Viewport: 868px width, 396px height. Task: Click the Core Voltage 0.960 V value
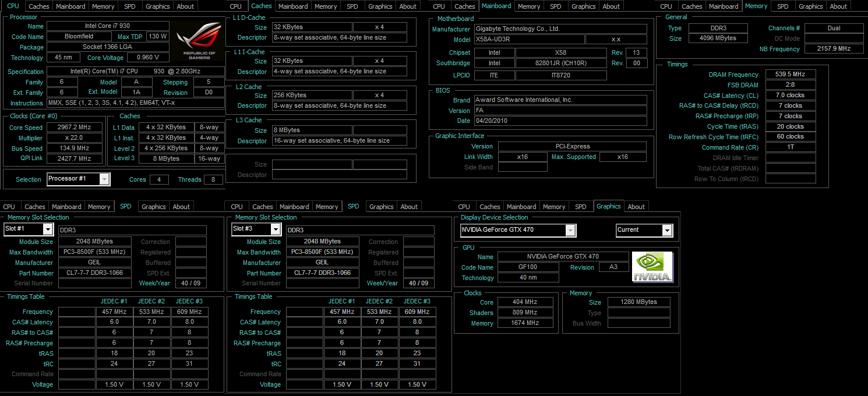pos(148,58)
